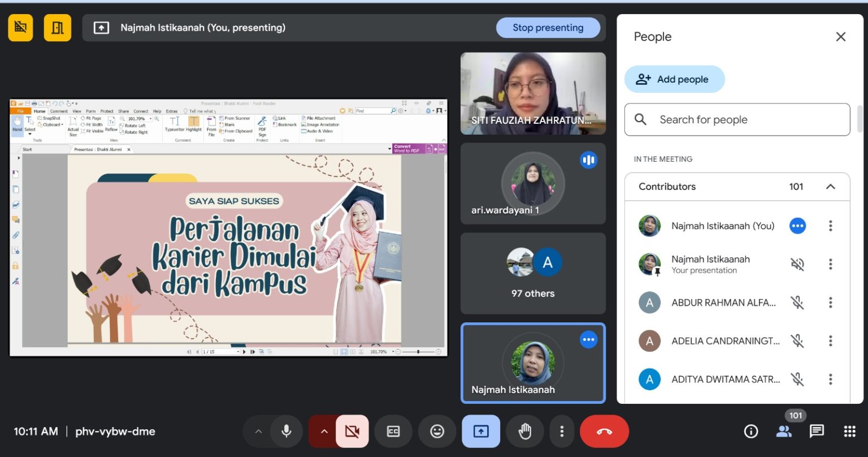Toggle the microphone mute button
Screen dimensions: 868x457
pos(287,432)
